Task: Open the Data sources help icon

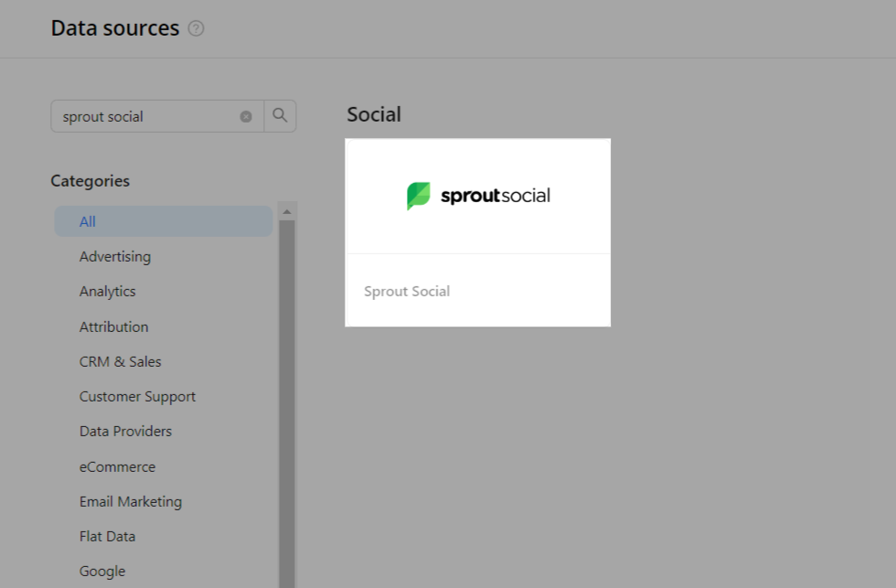Action: 196,28
